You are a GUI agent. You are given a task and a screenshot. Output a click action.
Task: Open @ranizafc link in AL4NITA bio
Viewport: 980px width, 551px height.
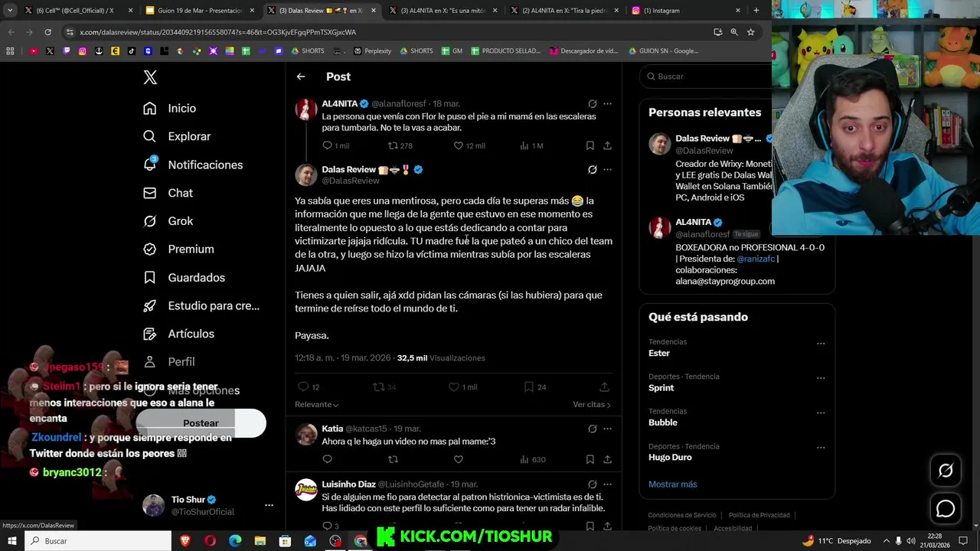pyautogui.click(x=756, y=259)
